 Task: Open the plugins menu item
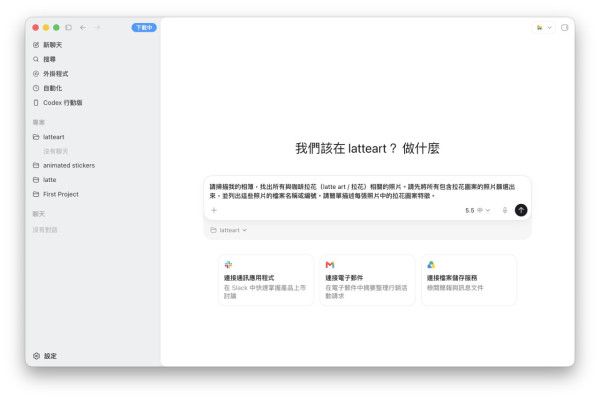pyautogui.click(x=55, y=74)
